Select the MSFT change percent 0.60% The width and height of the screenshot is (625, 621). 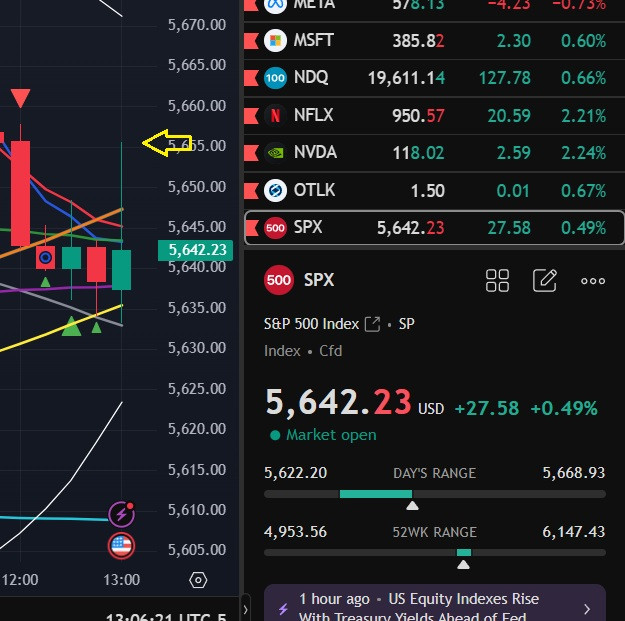[x=584, y=41]
